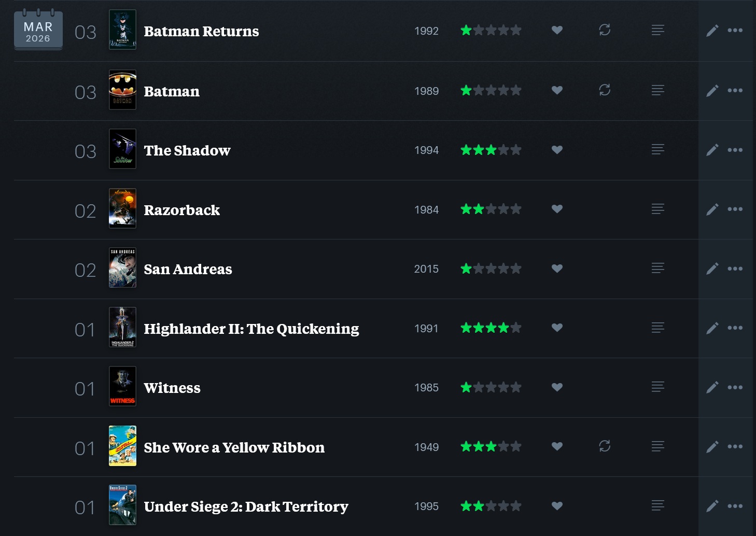The image size is (756, 536).
Task: Expand more options for Highlander II: The Quickening
Action: tap(735, 328)
